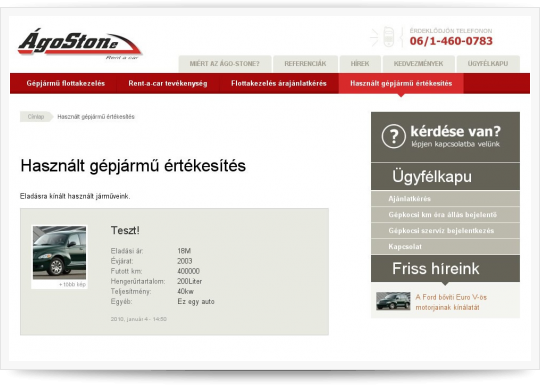Open Gépkocsi km óra állás bejelentő
This screenshot has width=540, height=385.
click(445, 215)
